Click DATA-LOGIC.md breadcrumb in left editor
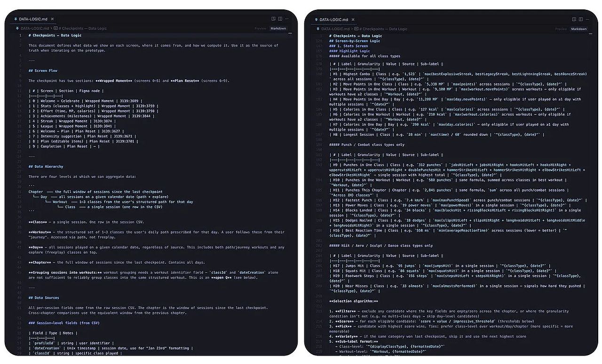 point(34,28)
